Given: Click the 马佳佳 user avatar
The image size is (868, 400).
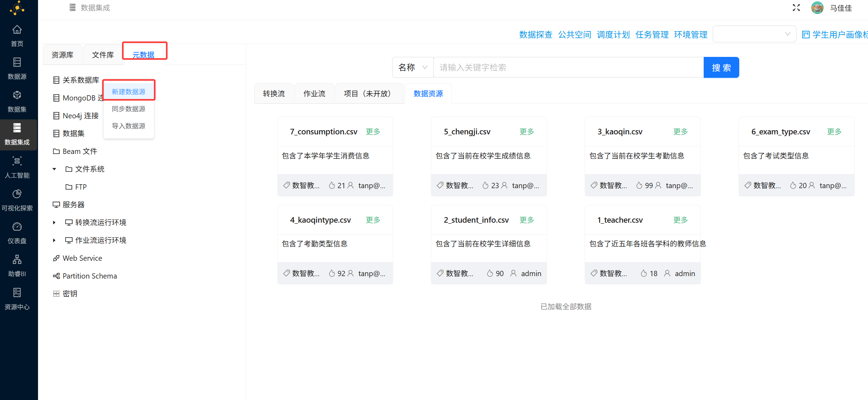Looking at the screenshot, I should point(817,8).
